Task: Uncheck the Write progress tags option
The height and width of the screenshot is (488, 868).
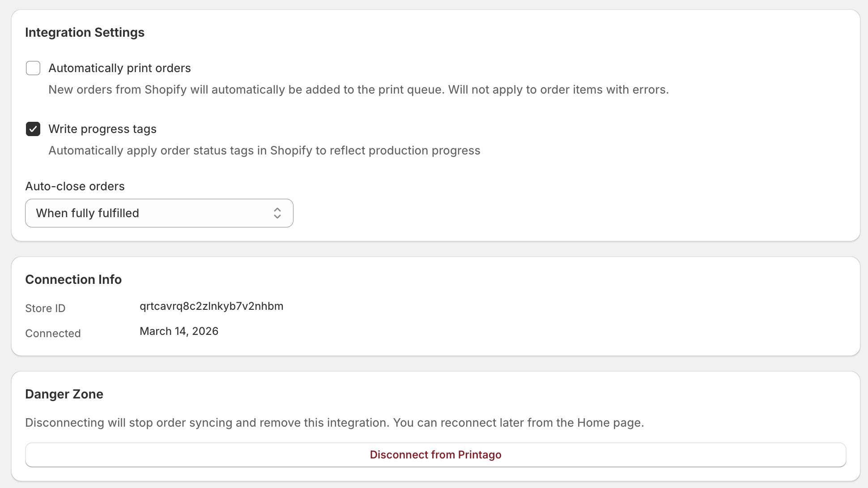Action: coord(33,129)
